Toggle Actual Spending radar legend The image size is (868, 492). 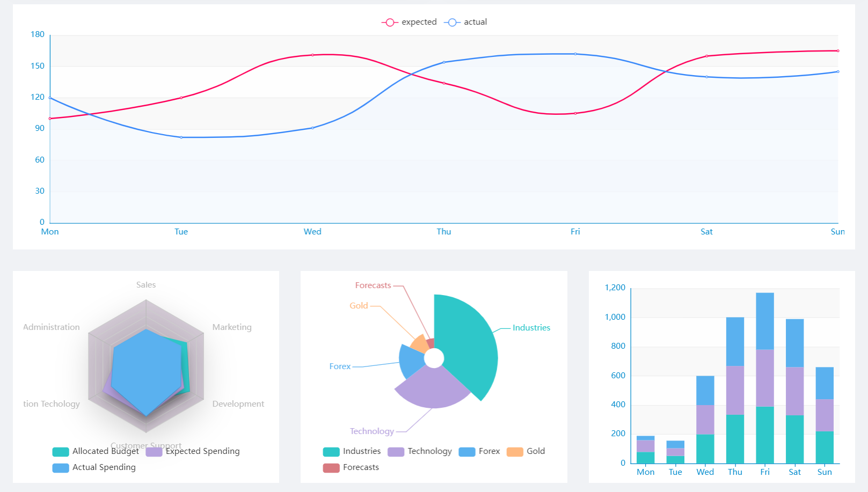coord(94,467)
